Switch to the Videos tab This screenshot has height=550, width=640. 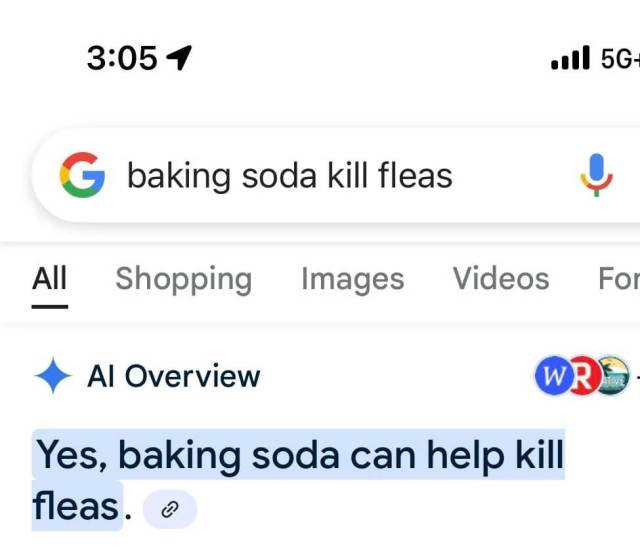[500, 279]
